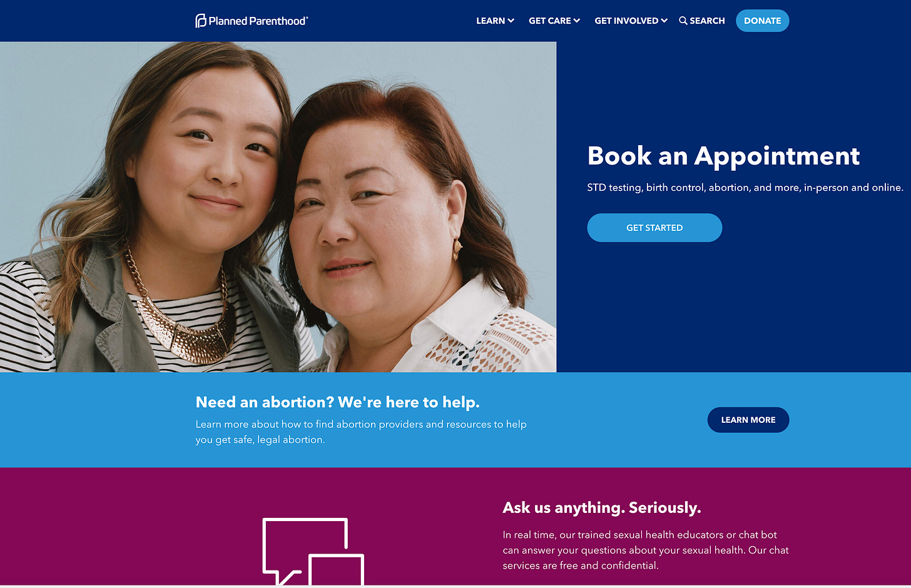Image resolution: width=911 pixels, height=588 pixels.
Task: Click the Planned Parenthood logo icon
Action: (200, 21)
